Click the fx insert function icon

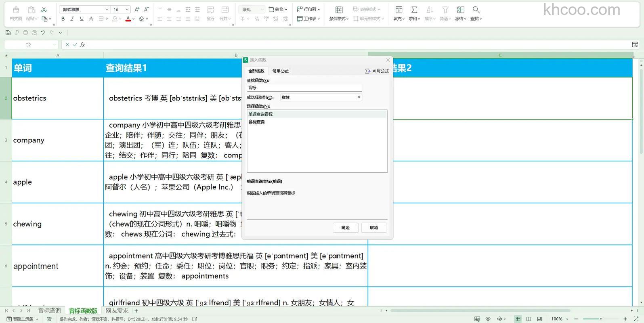(x=82, y=45)
